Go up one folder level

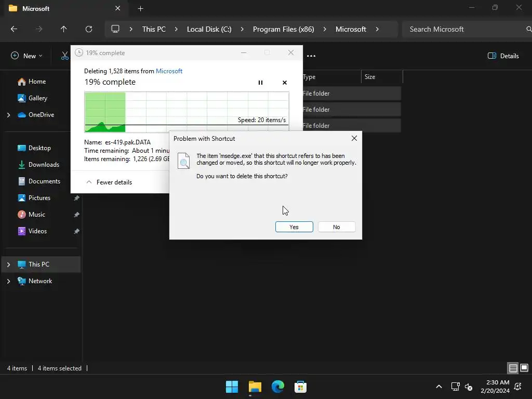63,29
